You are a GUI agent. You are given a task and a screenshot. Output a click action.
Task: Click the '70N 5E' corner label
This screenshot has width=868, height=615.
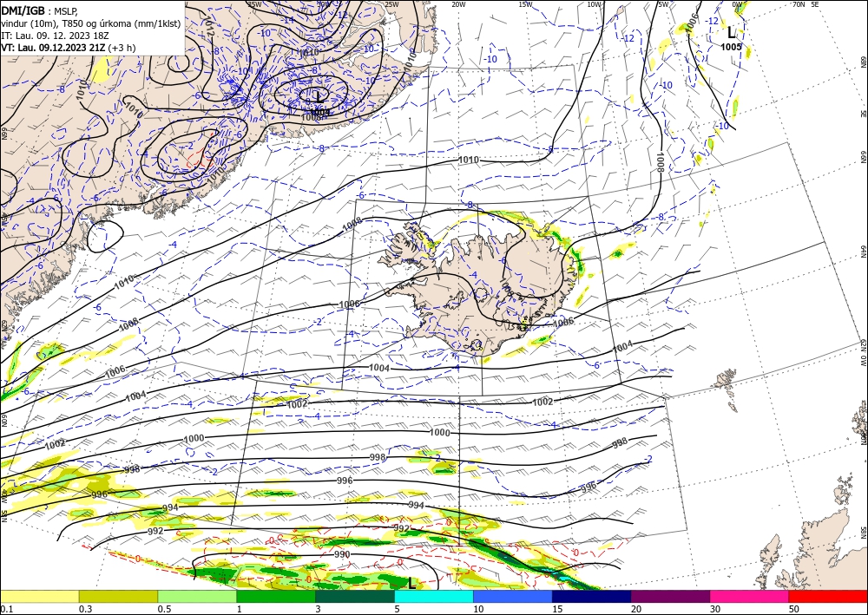tap(806, 4)
